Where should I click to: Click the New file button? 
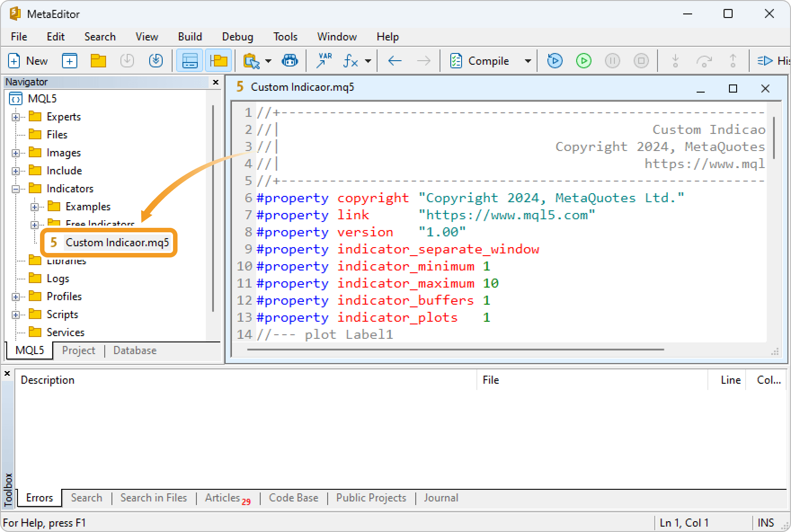click(28, 61)
